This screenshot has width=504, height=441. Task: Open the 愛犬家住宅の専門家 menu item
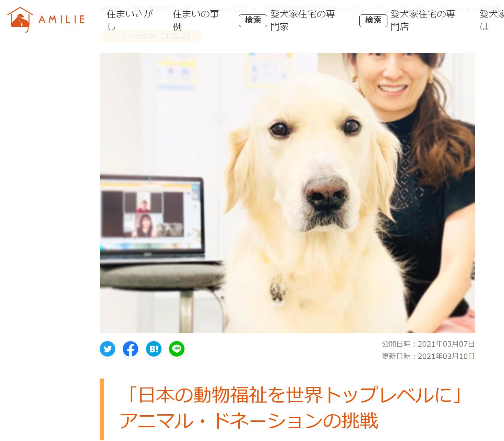pos(303,20)
